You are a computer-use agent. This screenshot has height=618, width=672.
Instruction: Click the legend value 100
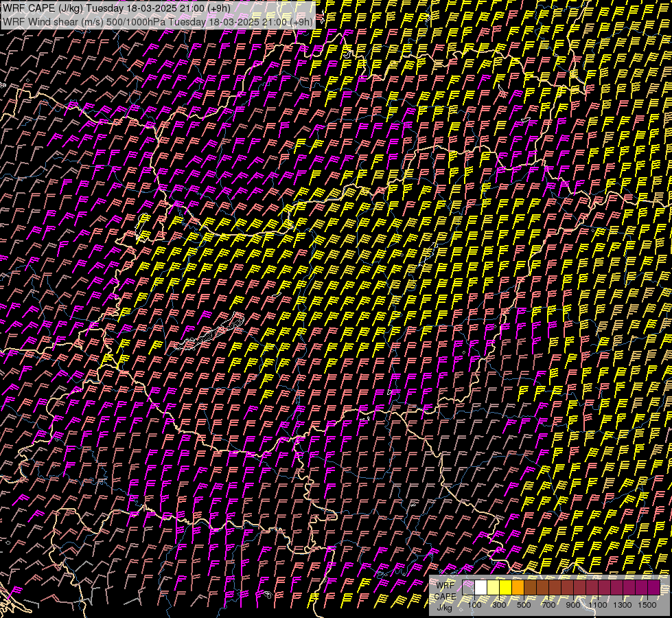(474, 605)
